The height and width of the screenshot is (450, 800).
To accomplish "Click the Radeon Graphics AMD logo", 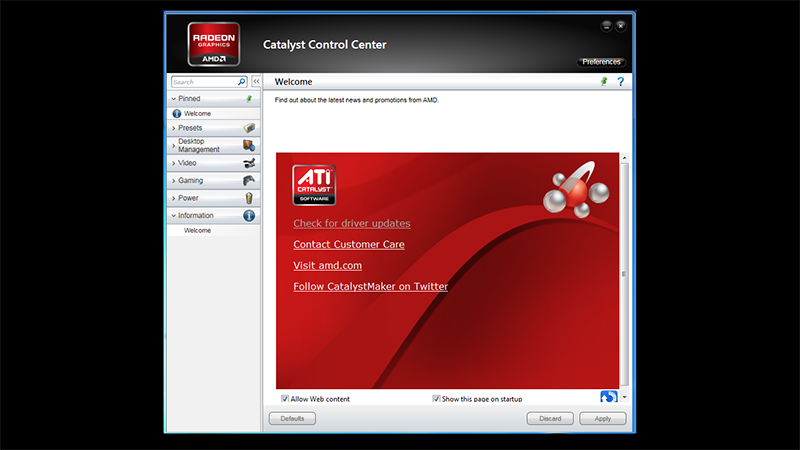I will coord(214,44).
